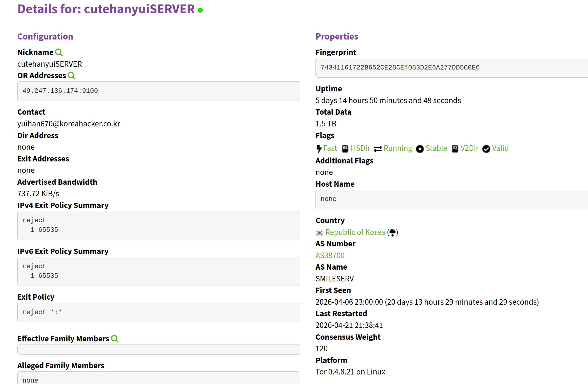Click the V2Dir flag icon
588x384 pixels.
[x=455, y=149]
